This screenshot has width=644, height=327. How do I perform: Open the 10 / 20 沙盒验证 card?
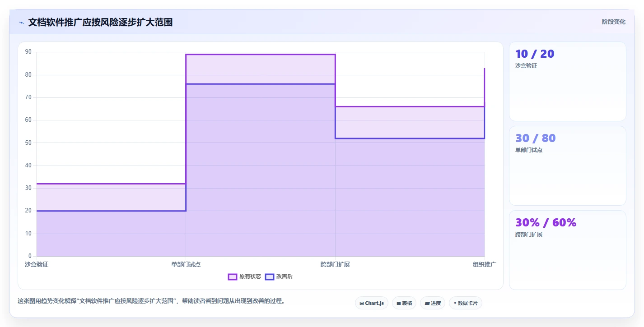tap(568, 81)
